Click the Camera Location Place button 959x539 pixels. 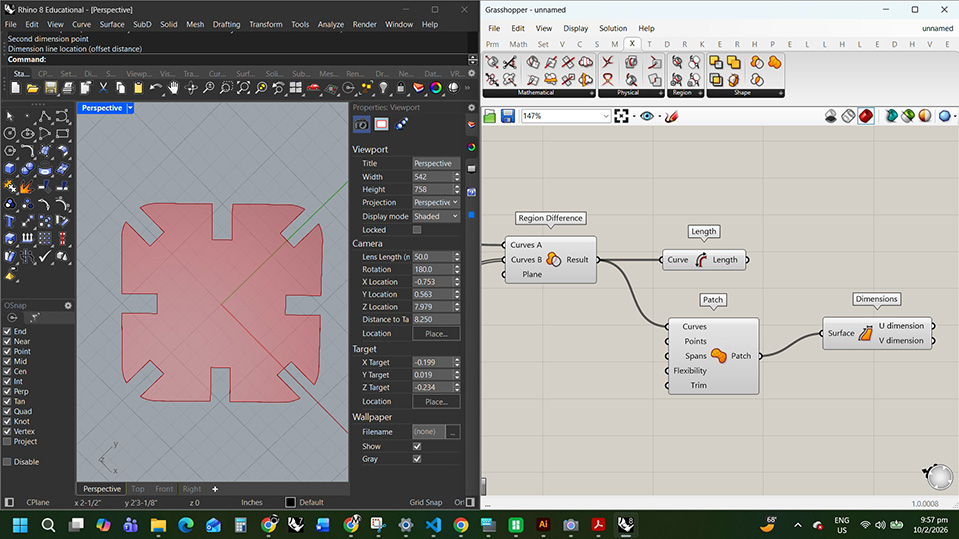pyautogui.click(x=436, y=333)
